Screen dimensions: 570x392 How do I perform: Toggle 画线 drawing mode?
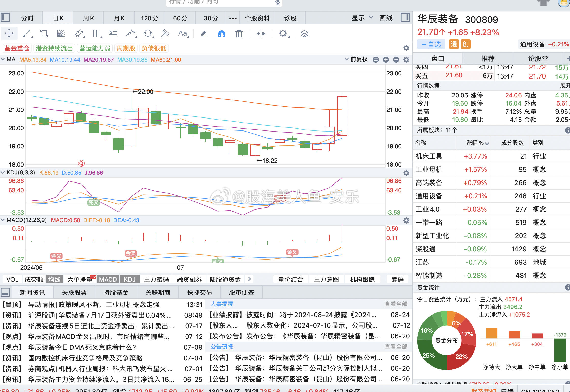coord(385,18)
